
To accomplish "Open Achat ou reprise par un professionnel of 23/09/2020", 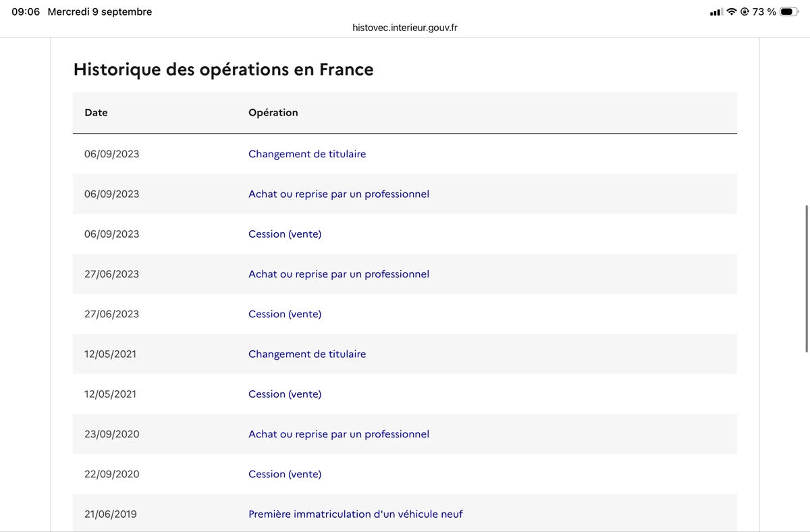I will tap(339, 434).
